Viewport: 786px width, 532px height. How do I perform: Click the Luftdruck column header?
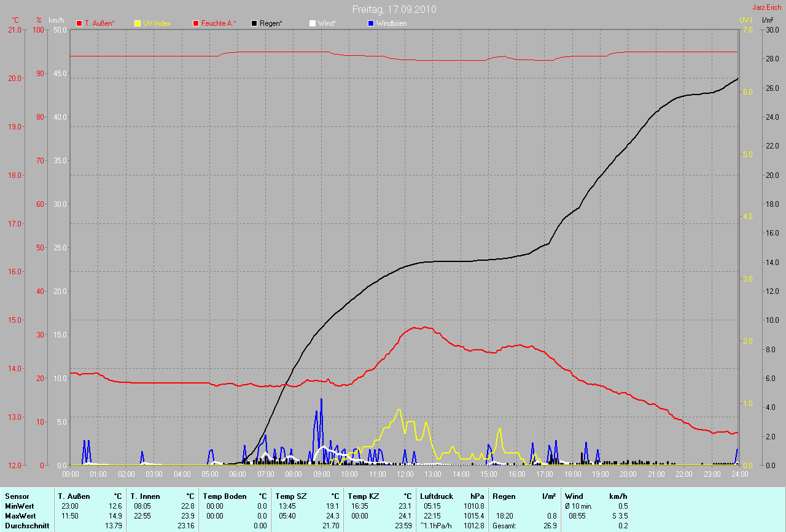pyautogui.click(x=437, y=496)
